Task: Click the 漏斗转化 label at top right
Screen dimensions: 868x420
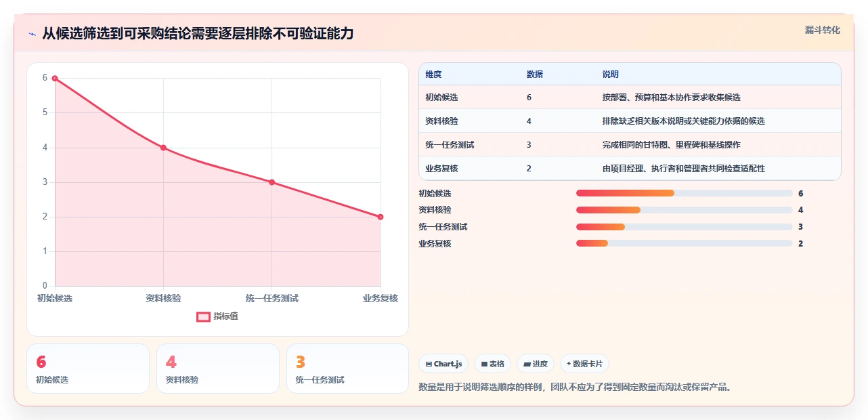Action: (x=823, y=30)
